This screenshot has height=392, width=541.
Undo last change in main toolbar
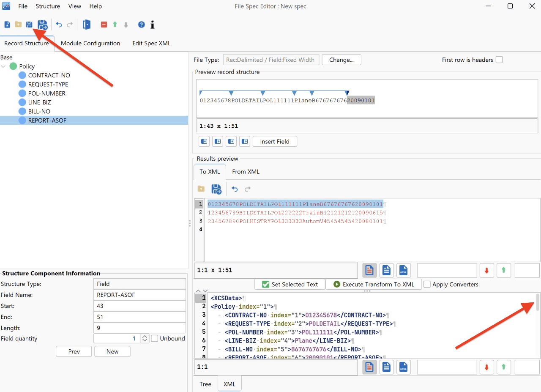(x=59, y=25)
